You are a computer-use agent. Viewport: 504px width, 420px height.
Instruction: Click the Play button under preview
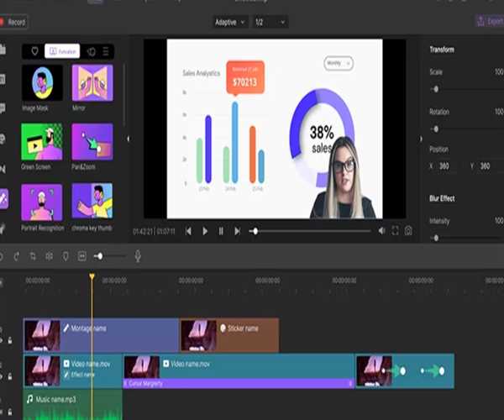(204, 231)
